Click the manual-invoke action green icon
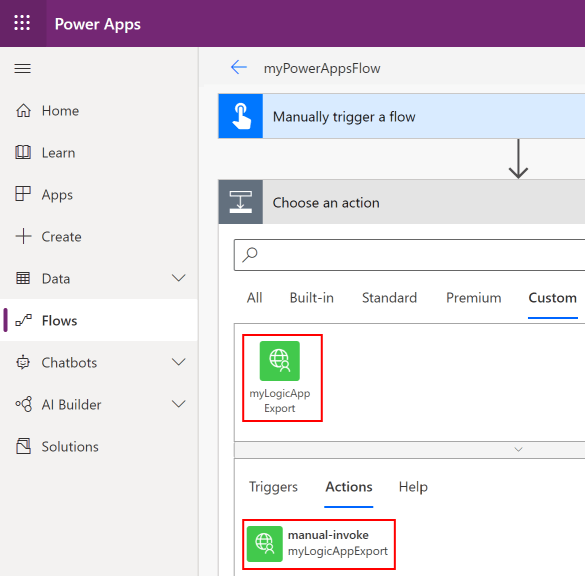 tap(265, 544)
